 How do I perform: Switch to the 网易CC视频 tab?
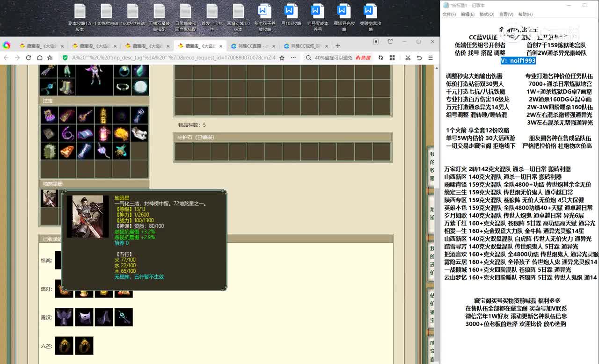[x=307, y=46]
